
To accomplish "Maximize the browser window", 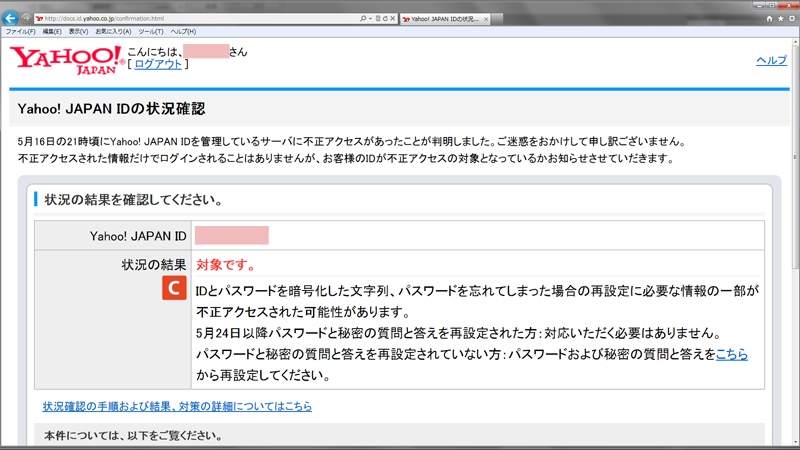I will pyautogui.click(x=772, y=5).
